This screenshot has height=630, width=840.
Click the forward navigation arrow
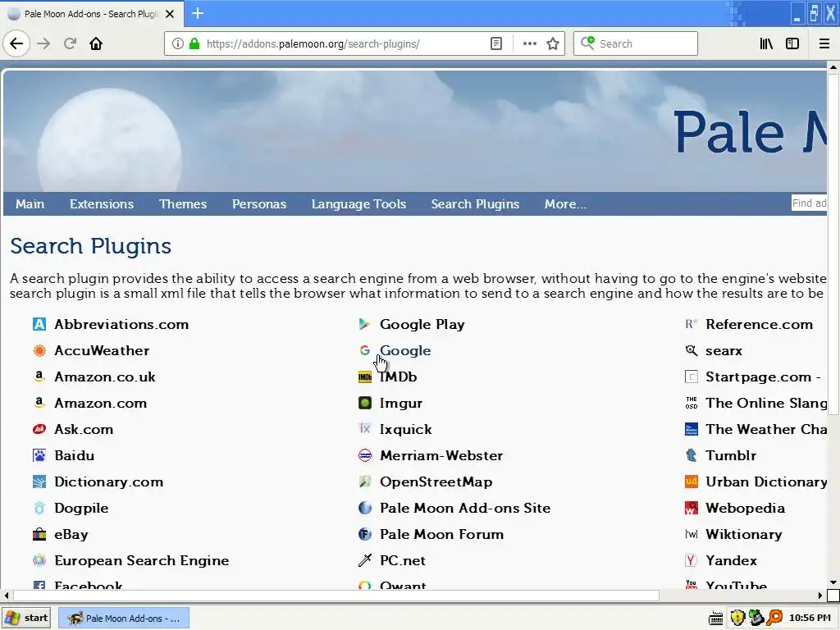tap(43, 43)
